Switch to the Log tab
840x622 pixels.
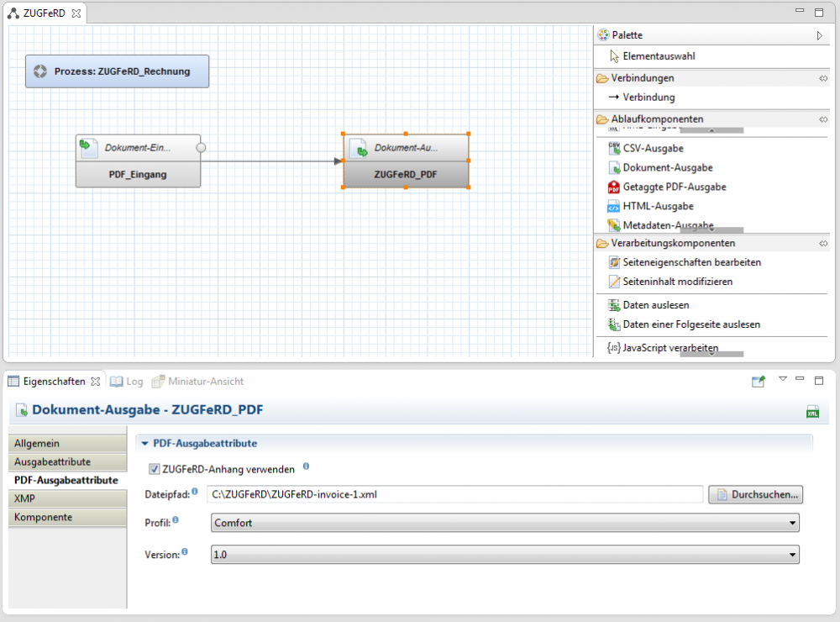(x=127, y=381)
